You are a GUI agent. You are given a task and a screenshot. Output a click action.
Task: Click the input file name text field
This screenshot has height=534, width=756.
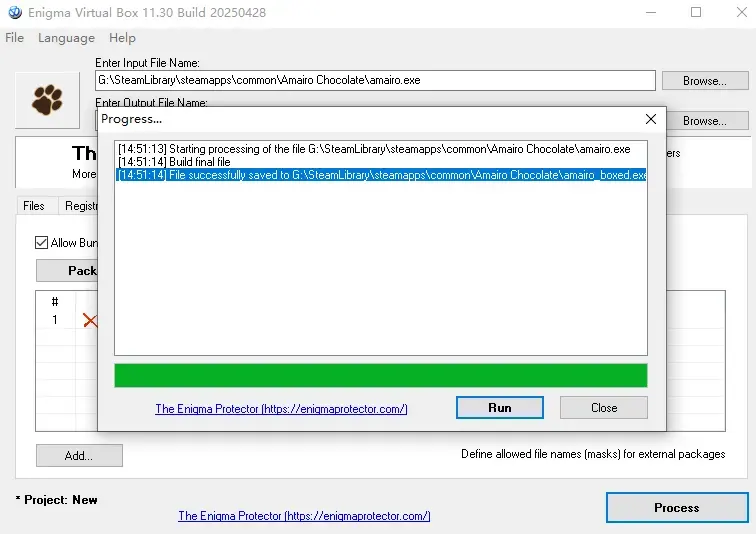pyautogui.click(x=375, y=80)
